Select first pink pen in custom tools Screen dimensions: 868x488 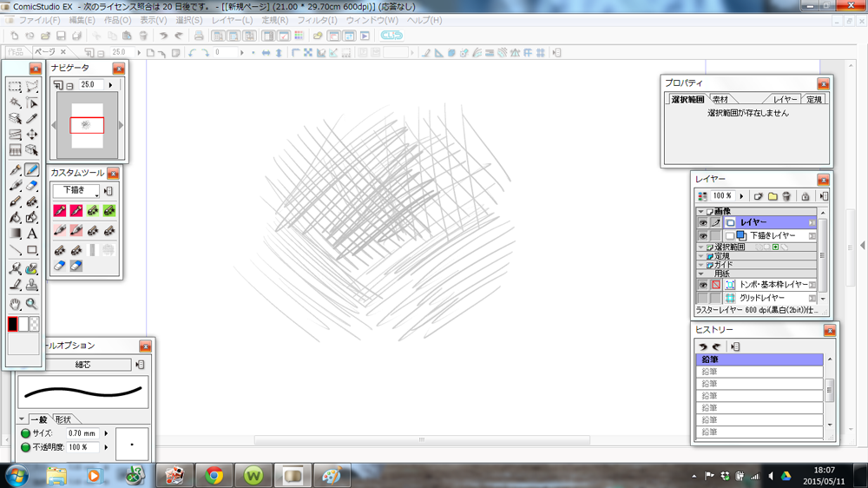tap(60, 210)
